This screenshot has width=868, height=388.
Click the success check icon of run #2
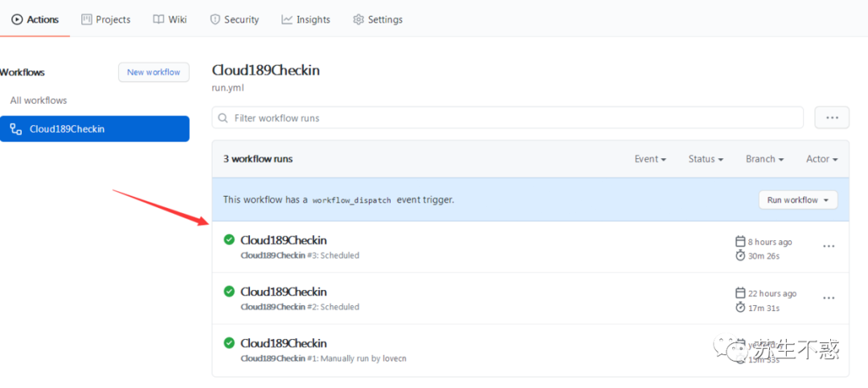pyautogui.click(x=228, y=291)
